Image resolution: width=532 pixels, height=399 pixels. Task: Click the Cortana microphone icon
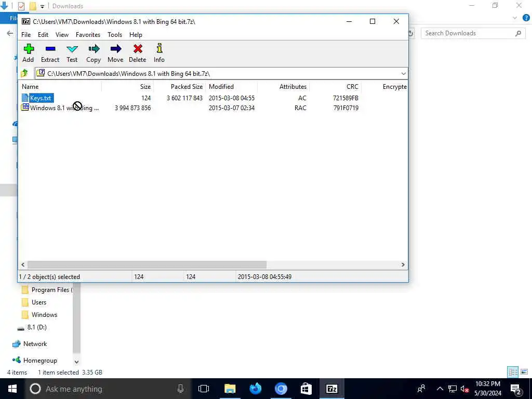pyautogui.click(x=180, y=389)
